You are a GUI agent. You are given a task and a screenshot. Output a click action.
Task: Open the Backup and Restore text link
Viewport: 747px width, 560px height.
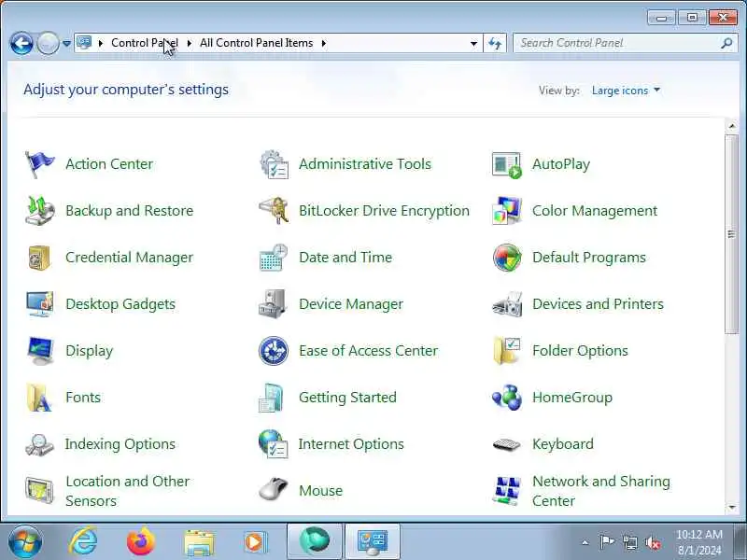coord(129,211)
